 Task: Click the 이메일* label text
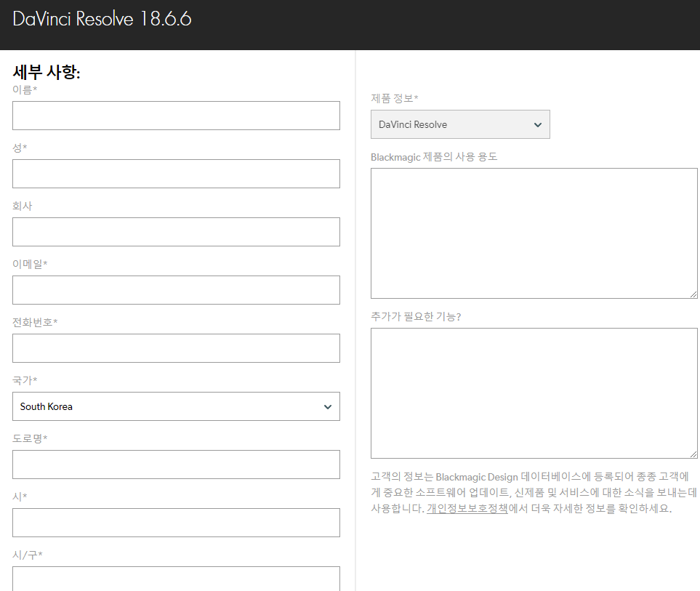point(30,264)
